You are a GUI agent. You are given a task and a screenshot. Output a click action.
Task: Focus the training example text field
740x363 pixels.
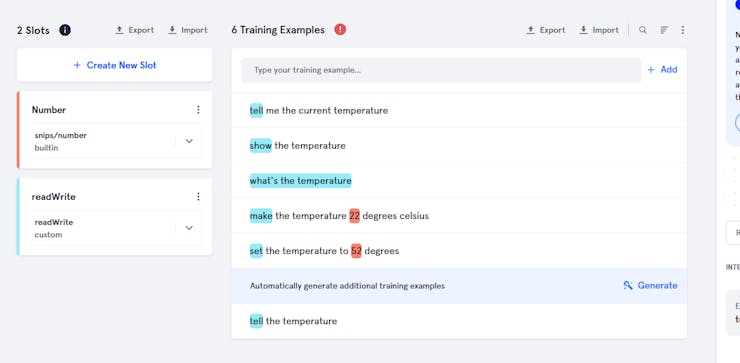click(x=441, y=70)
